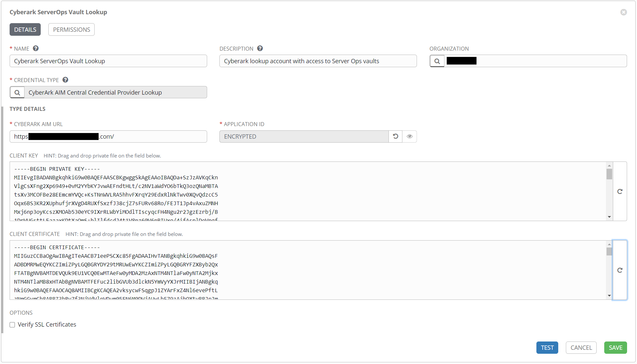Click into the Name input field
The height and width of the screenshot is (364, 637).
coord(108,61)
